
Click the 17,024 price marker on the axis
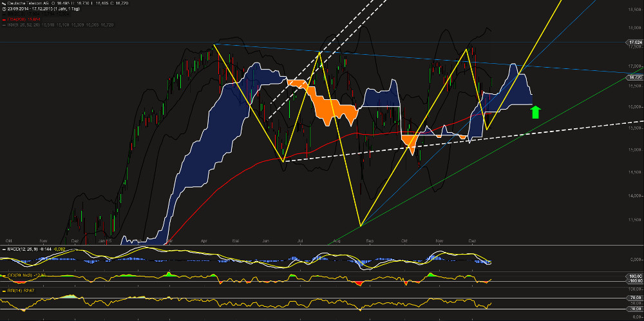click(636, 43)
